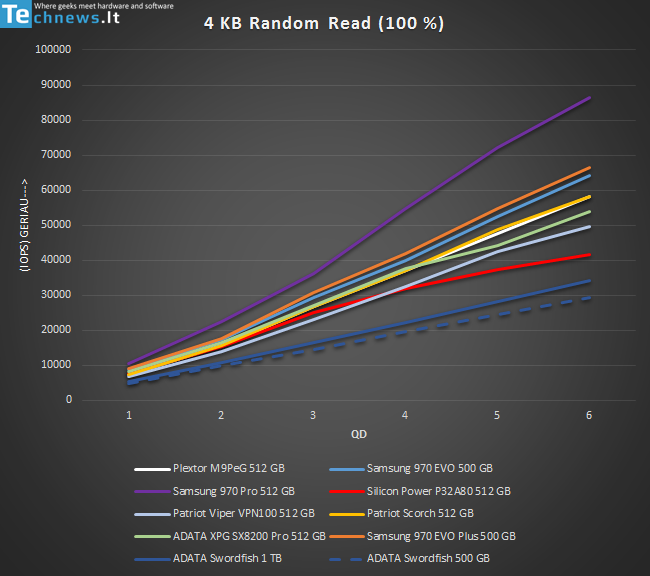Image resolution: width=650 pixels, height=576 pixels.
Task: Click the yellow Patriot Scorch legend swatch
Action: tap(347, 514)
